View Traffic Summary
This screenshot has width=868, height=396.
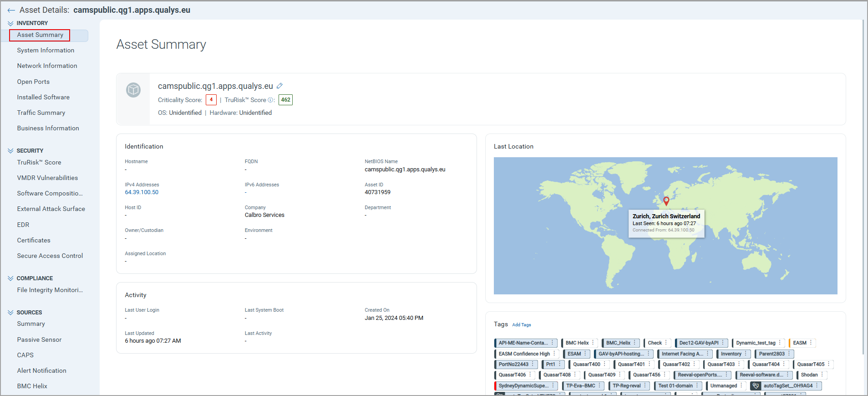[x=41, y=113]
